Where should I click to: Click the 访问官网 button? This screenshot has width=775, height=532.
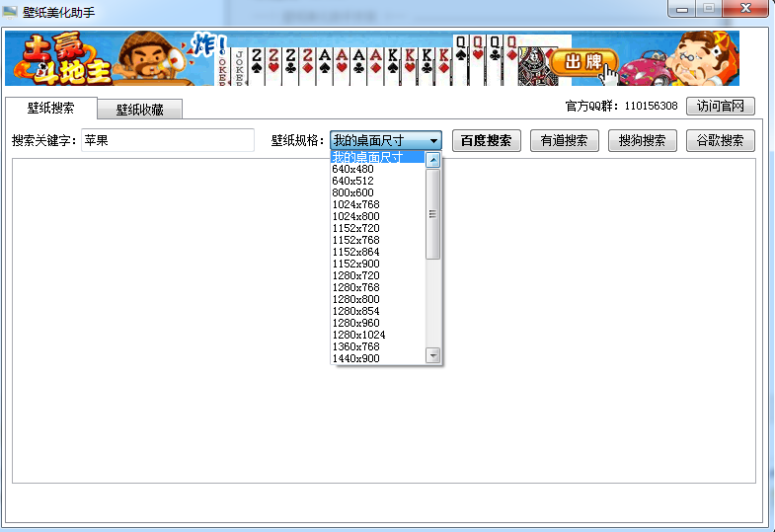point(720,107)
